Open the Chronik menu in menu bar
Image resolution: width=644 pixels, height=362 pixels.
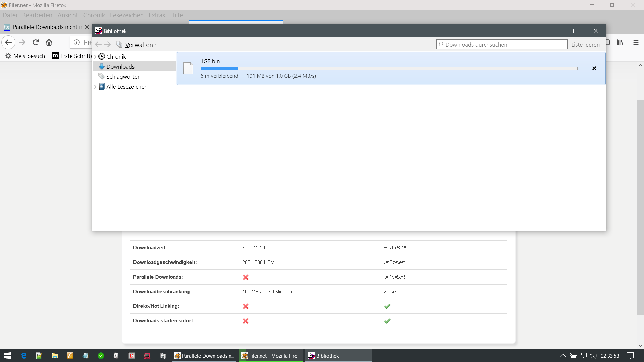94,15
